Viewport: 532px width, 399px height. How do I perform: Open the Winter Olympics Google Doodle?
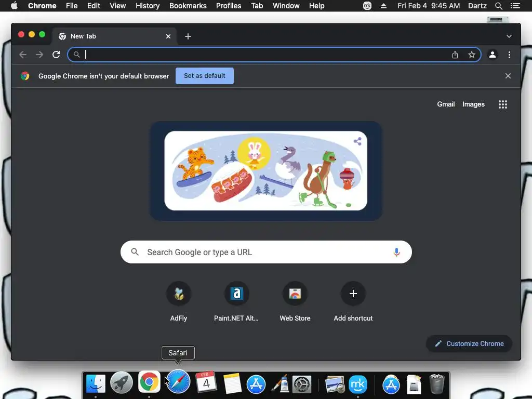pyautogui.click(x=265, y=170)
